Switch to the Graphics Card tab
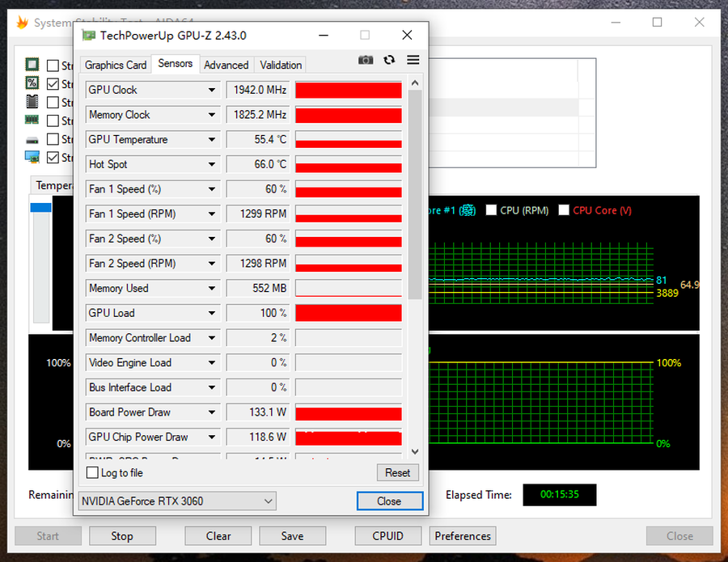728x562 pixels. click(x=116, y=65)
